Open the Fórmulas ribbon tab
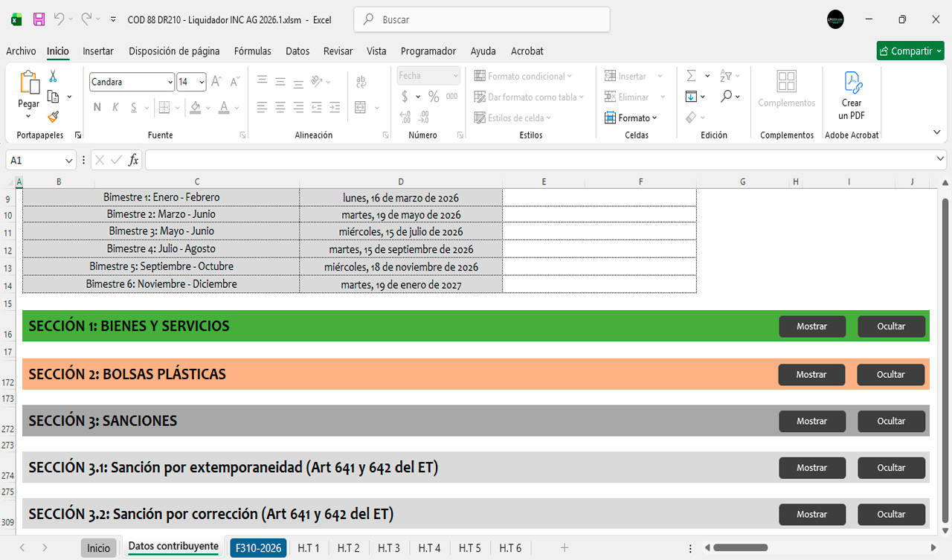 coord(252,51)
